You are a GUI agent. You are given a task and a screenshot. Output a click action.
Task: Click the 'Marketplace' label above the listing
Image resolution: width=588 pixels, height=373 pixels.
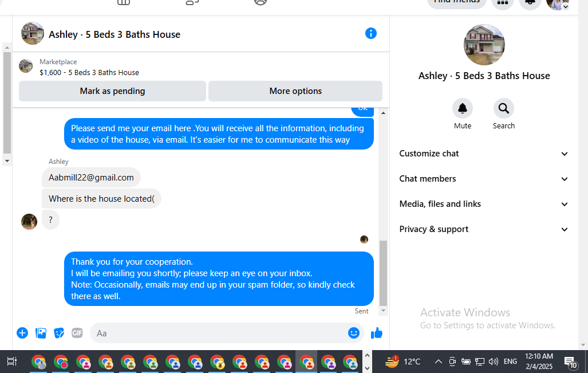pyautogui.click(x=58, y=62)
